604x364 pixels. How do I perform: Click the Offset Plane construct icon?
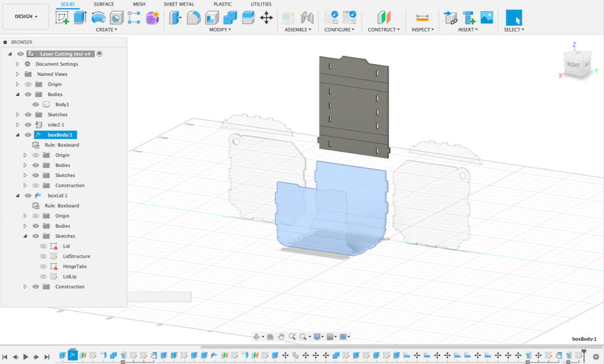(384, 17)
